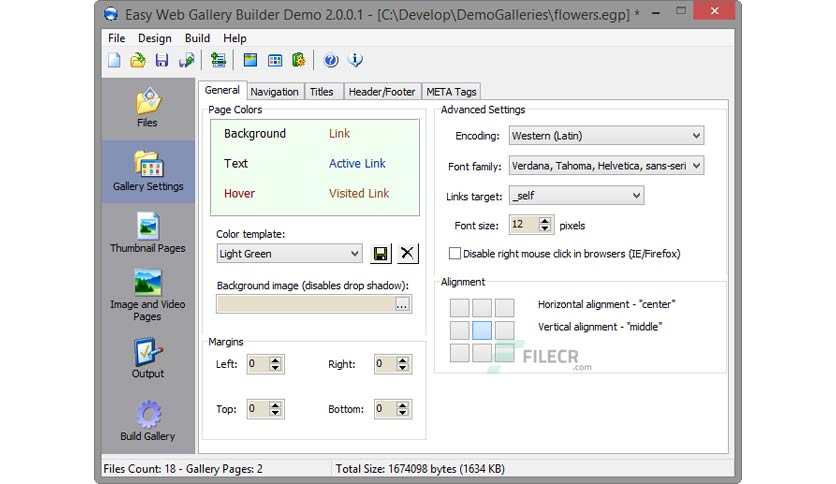The height and width of the screenshot is (484, 836).
Task: Click the Left margin value field
Action: coord(258,364)
